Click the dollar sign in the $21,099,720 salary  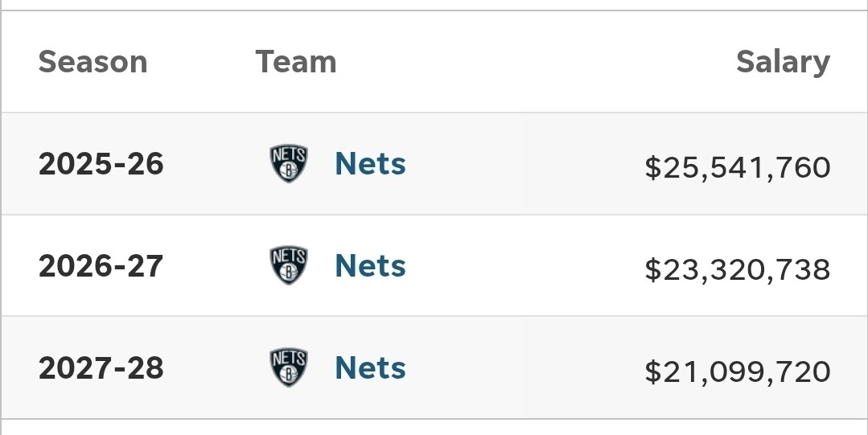(x=653, y=371)
